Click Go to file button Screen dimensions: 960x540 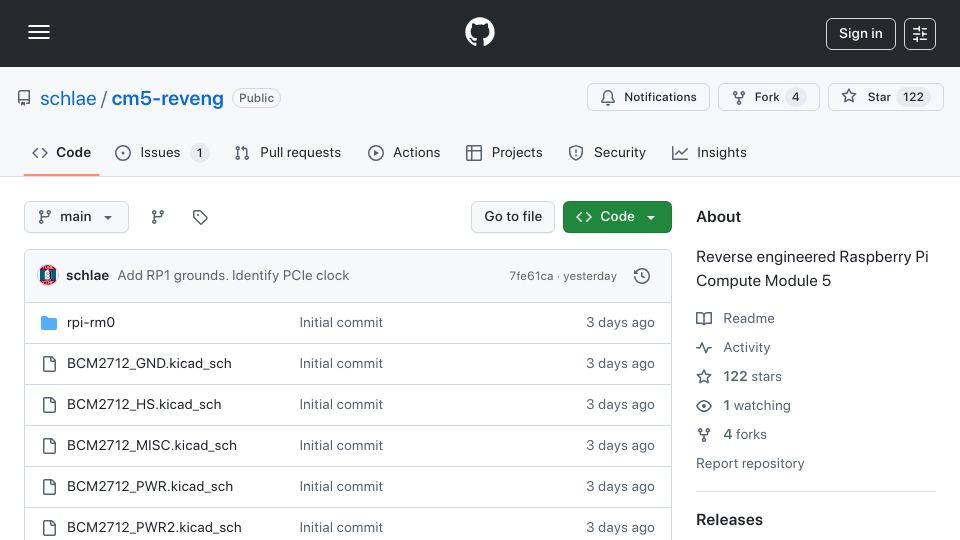pyautogui.click(x=513, y=217)
